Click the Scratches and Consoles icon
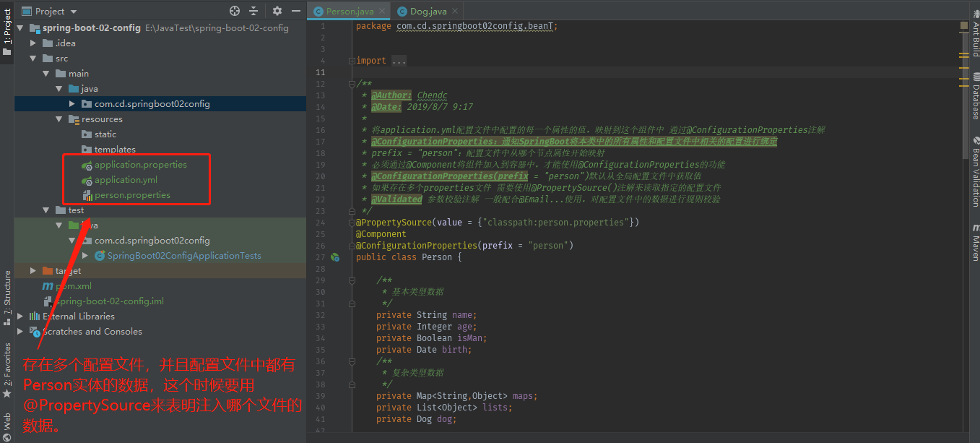980x443 pixels. 35,332
